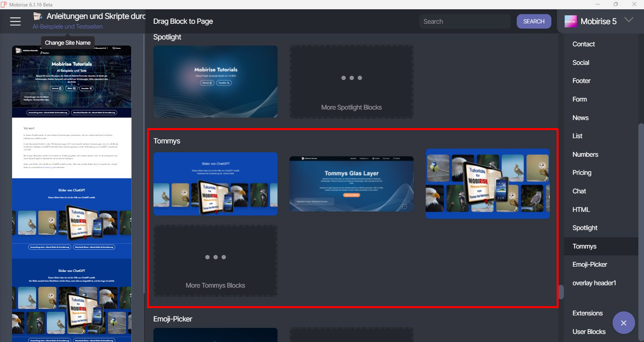Select the Social block category
644x342 pixels.
pos(581,62)
